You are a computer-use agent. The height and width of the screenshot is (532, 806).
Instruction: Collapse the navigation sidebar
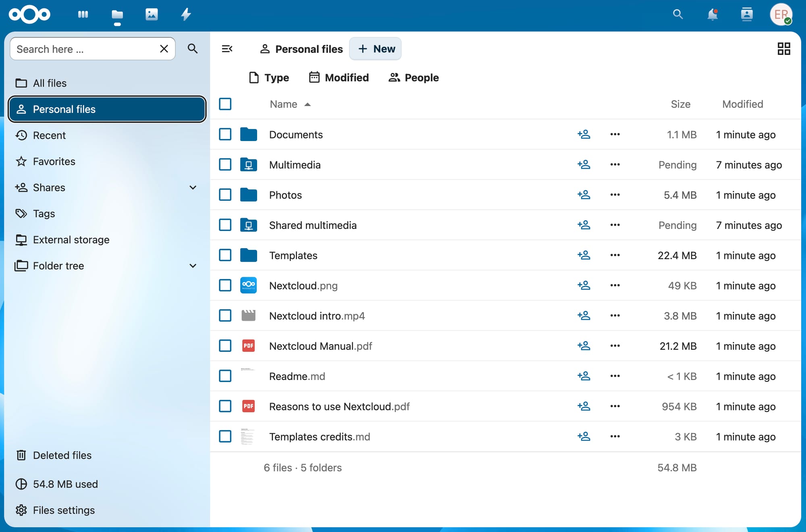[x=227, y=49]
